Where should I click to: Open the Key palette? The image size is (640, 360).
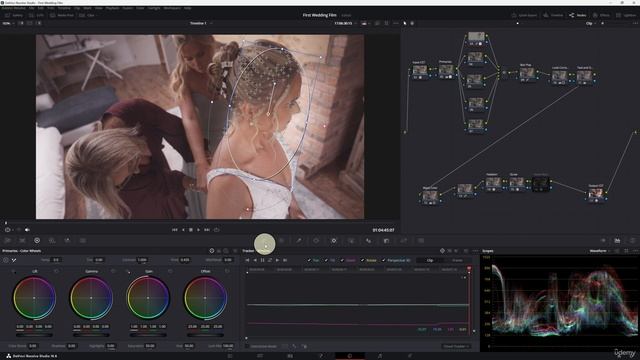pos(386,241)
